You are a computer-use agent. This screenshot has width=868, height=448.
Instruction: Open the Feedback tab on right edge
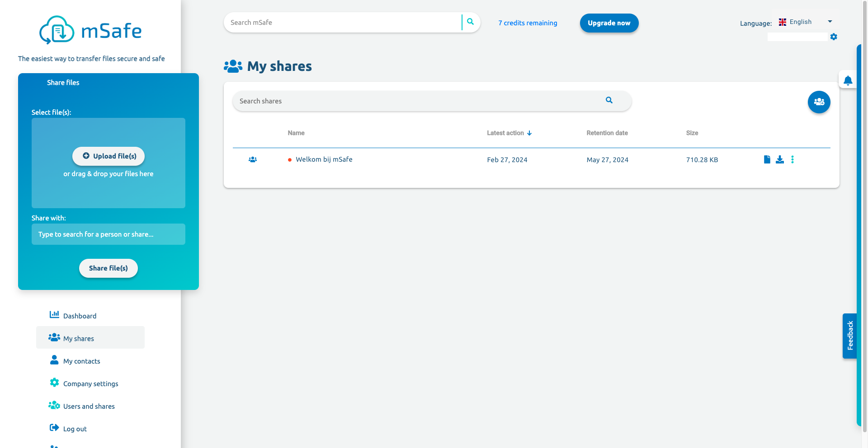[850, 336]
